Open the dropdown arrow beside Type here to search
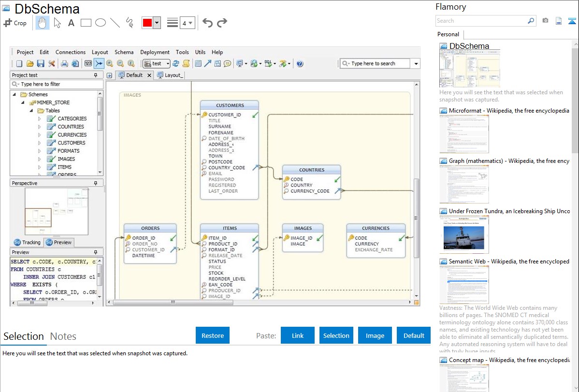Viewport: 579px width, 392px height. point(416,63)
